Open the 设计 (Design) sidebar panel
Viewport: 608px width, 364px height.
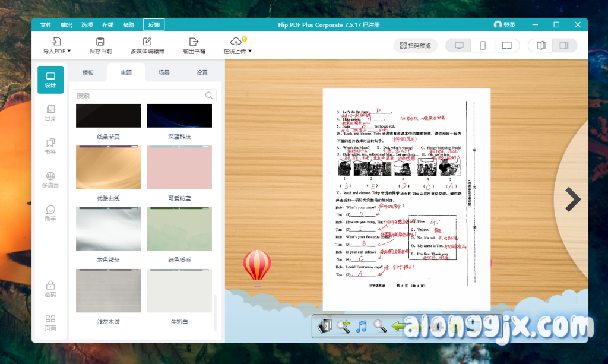click(50, 80)
